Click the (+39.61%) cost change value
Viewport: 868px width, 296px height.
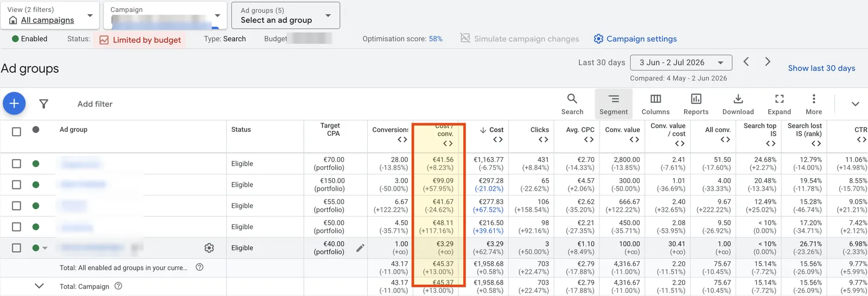point(488,231)
